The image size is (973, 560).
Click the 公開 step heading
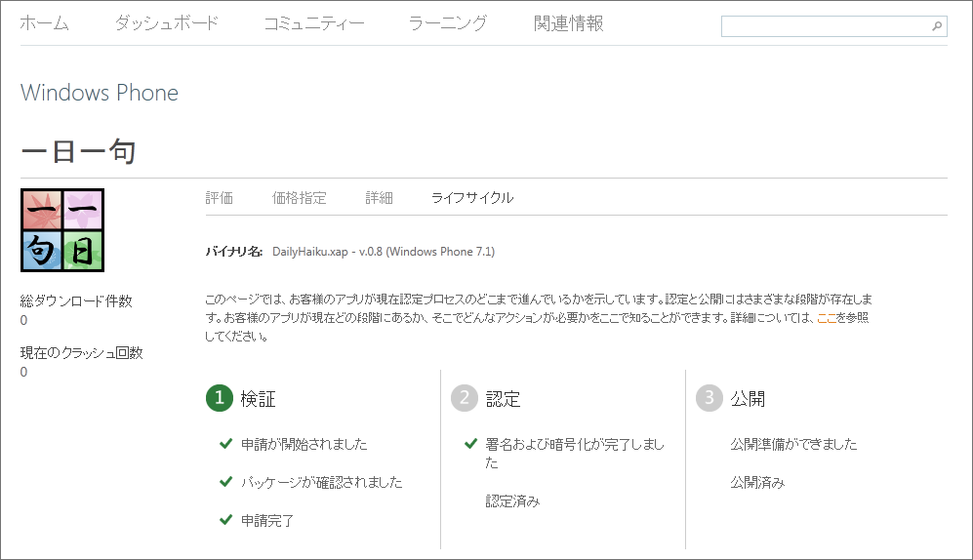tap(748, 399)
